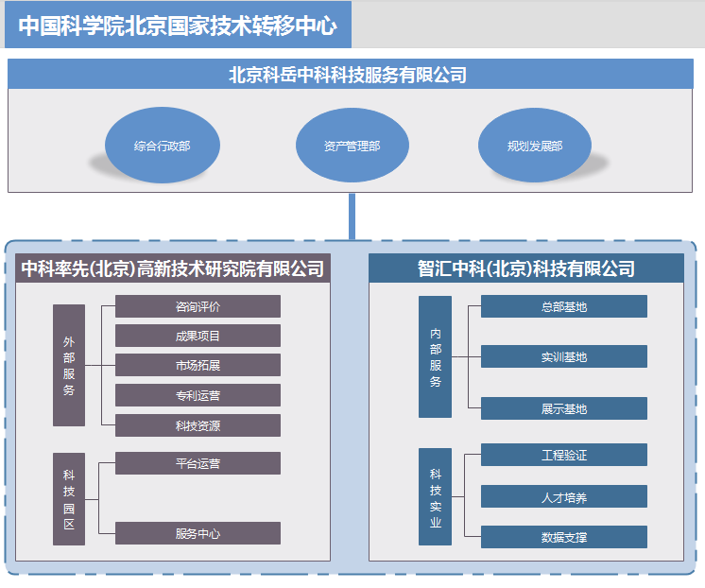This screenshot has width=705, height=588.
Task: Open the 中科率先(北京)高新技术研究院有限公司 header
Action: pos(173,268)
